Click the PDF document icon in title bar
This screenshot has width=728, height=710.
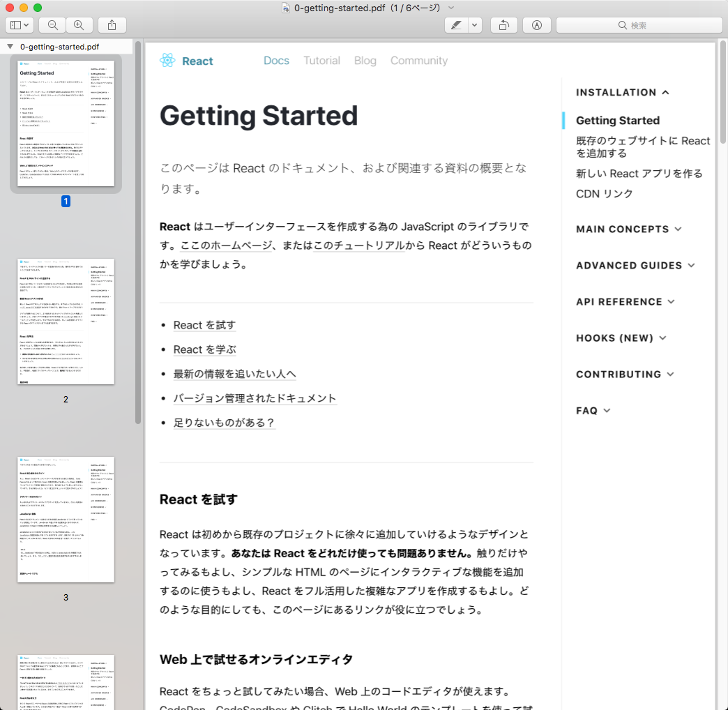point(286,8)
